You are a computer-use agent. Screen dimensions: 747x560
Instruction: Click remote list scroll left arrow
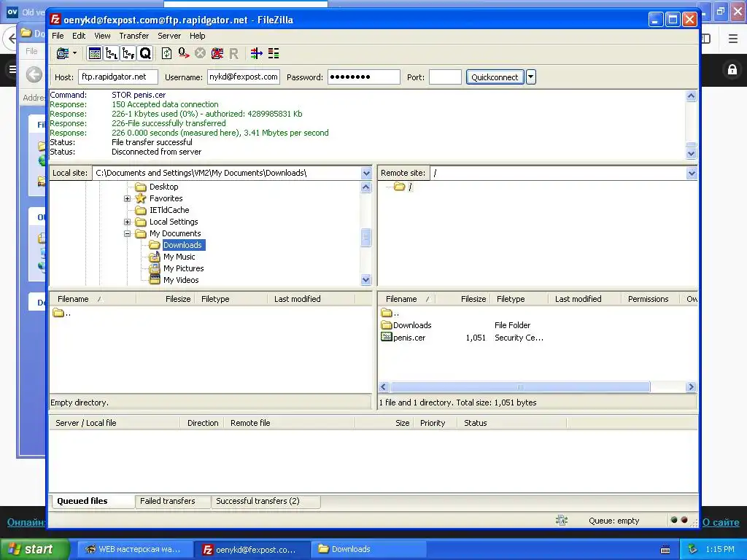click(x=384, y=387)
